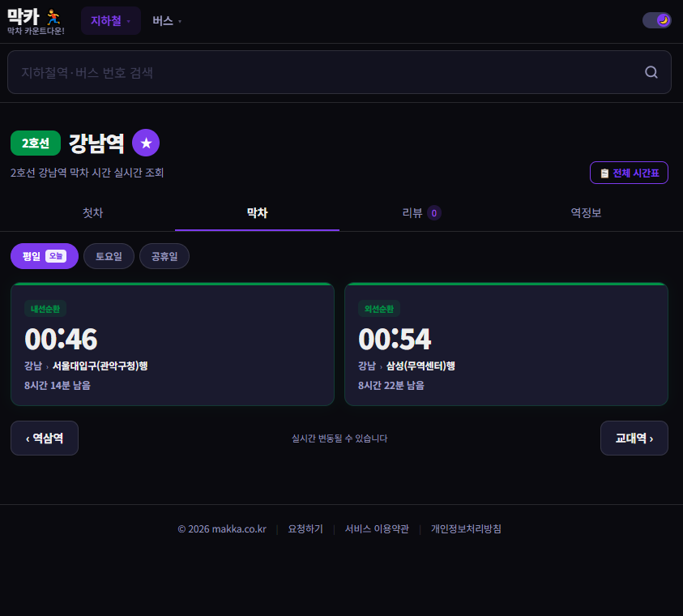This screenshot has width=683, height=616.
Task: Open the 요청하기 footer link
Action: (305, 529)
